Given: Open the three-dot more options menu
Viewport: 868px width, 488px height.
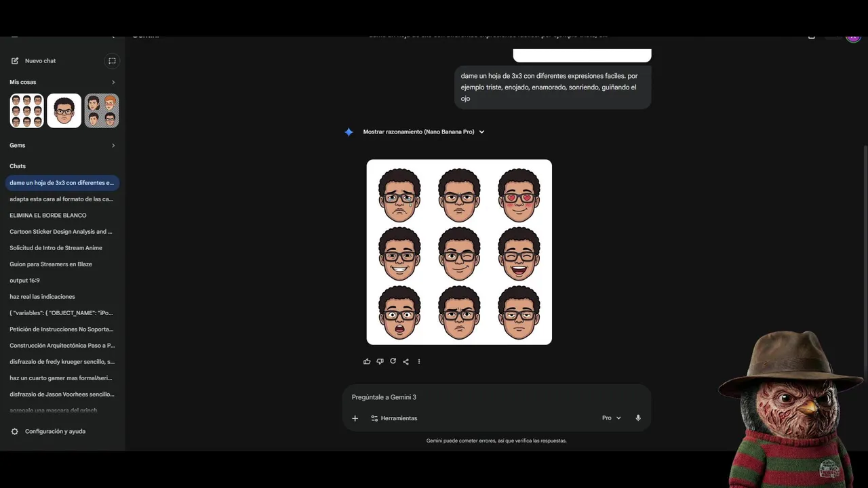Looking at the screenshot, I should (x=419, y=361).
